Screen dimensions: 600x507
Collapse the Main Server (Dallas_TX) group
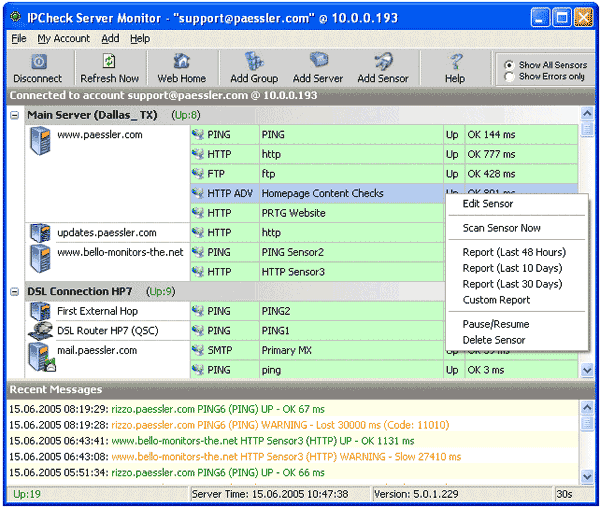15,115
